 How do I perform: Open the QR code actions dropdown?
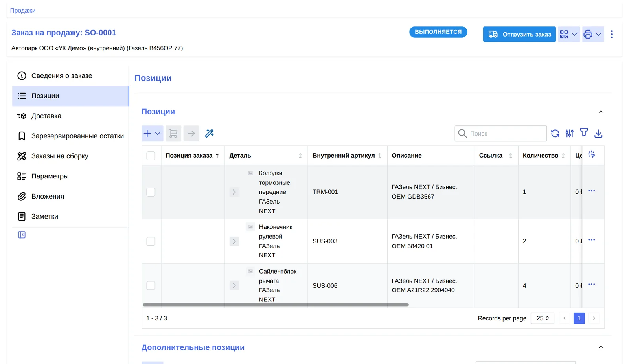pos(569,34)
